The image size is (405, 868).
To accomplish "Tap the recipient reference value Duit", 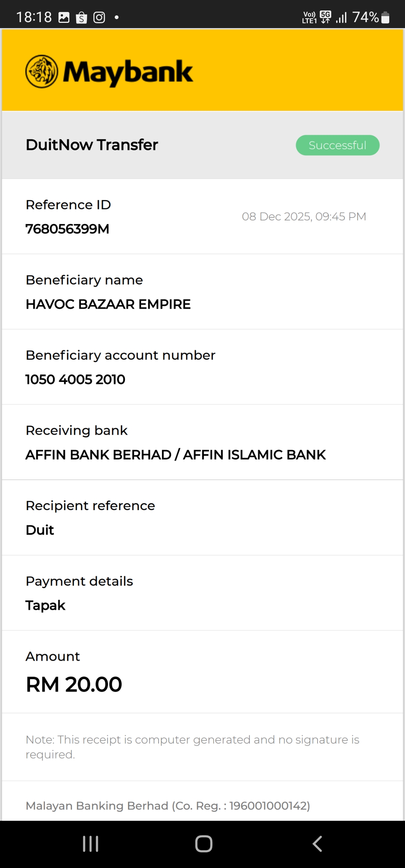I will pos(40,530).
